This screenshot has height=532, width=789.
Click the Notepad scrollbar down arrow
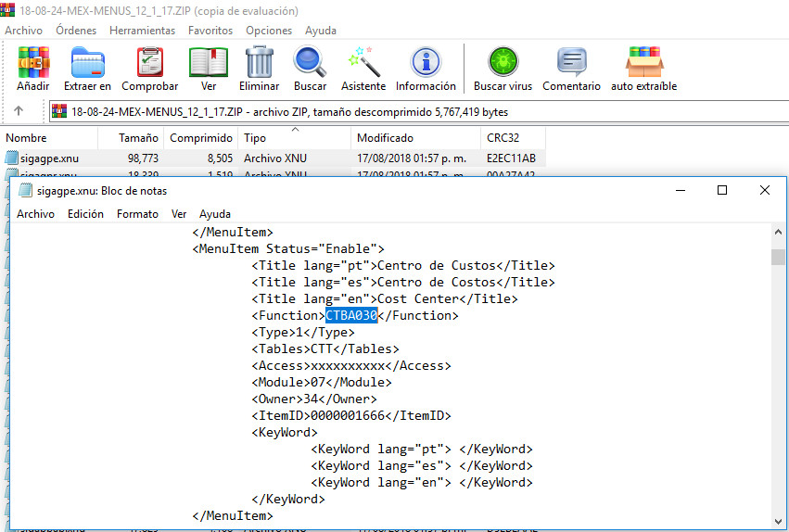(778, 522)
